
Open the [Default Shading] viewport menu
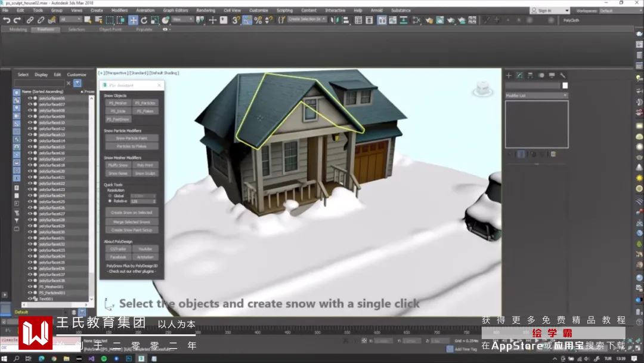pos(164,73)
